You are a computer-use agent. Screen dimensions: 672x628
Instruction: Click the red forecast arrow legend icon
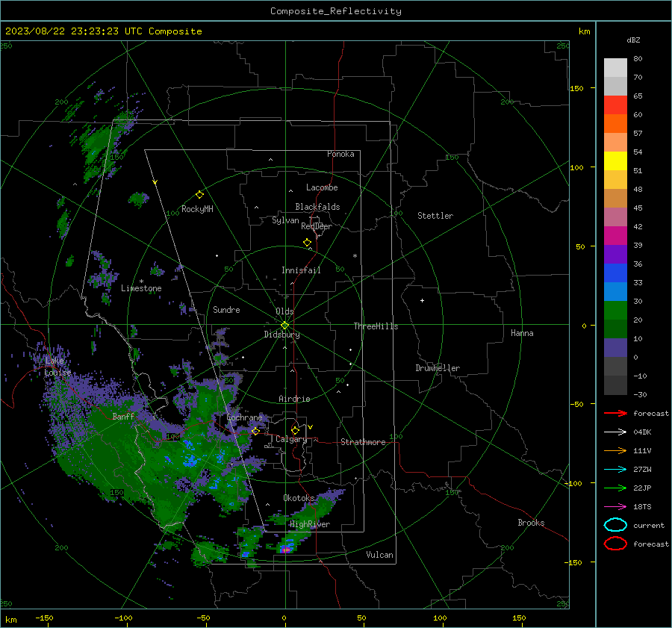pyautogui.click(x=615, y=413)
